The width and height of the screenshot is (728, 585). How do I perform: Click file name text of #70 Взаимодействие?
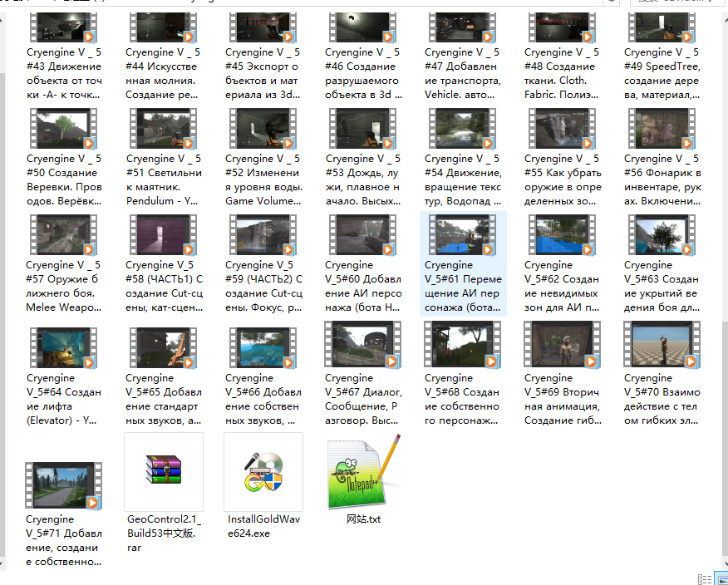[x=662, y=400]
